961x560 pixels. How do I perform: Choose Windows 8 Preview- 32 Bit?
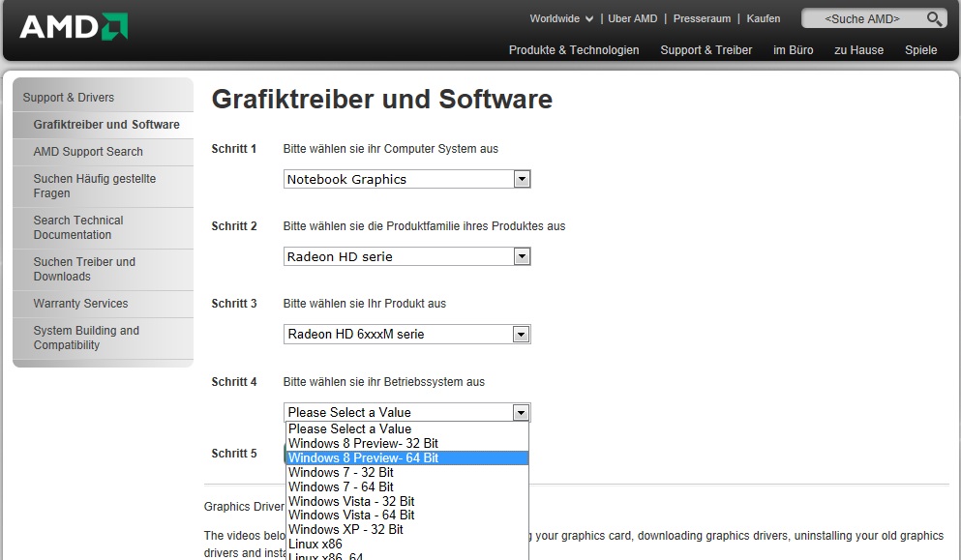tap(407, 444)
